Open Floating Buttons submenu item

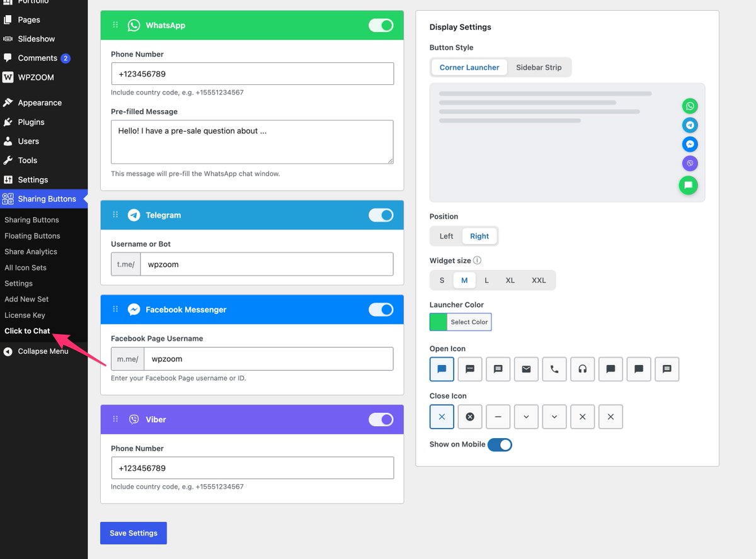[32, 235]
